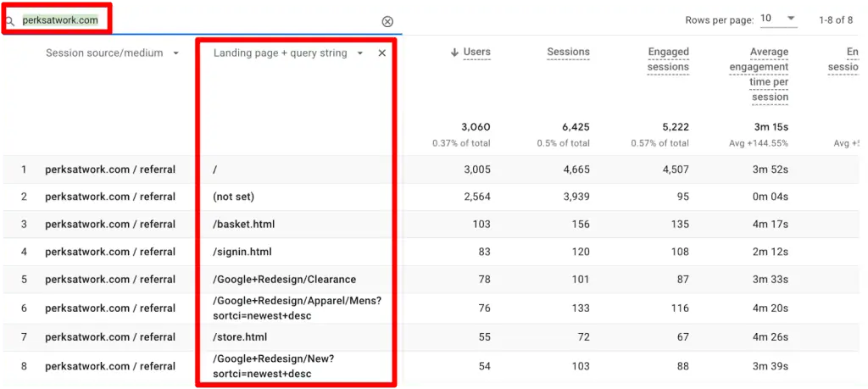This screenshot has height=389, width=868.
Task: Sort by the Users column header
Action: pos(476,52)
